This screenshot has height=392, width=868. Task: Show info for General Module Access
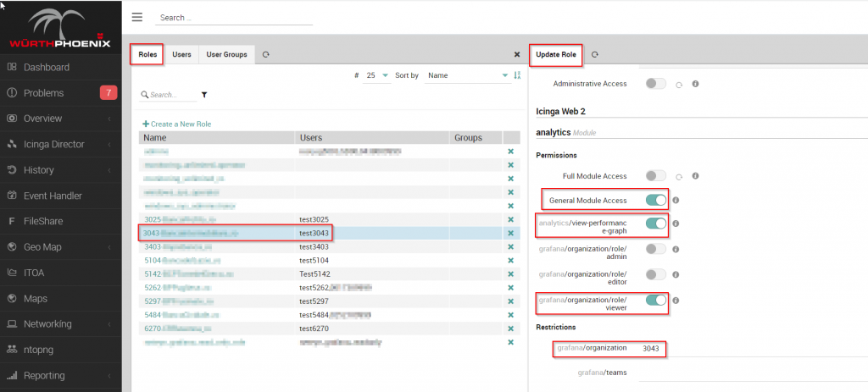click(676, 200)
